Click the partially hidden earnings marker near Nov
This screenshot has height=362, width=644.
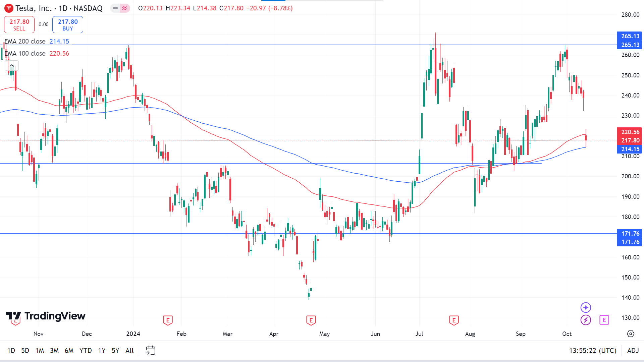pyautogui.click(x=15, y=323)
